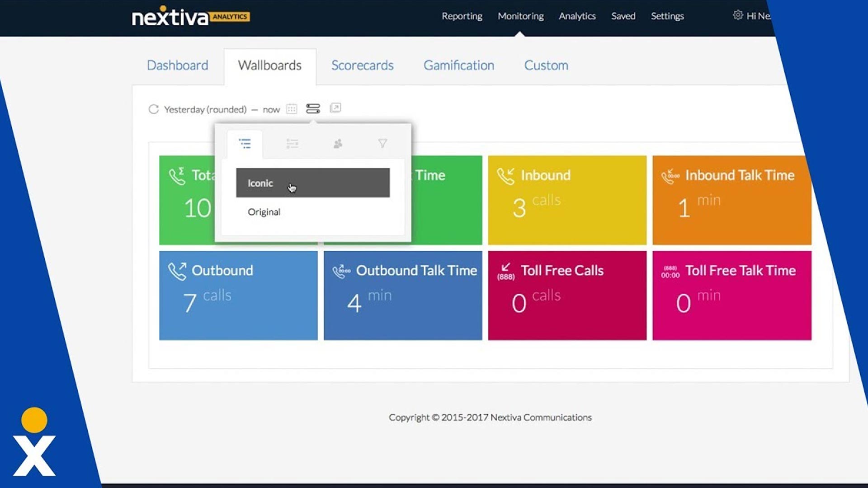Image resolution: width=868 pixels, height=488 pixels.
Task: Click the 'now' end time link
Action: click(x=271, y=110)
